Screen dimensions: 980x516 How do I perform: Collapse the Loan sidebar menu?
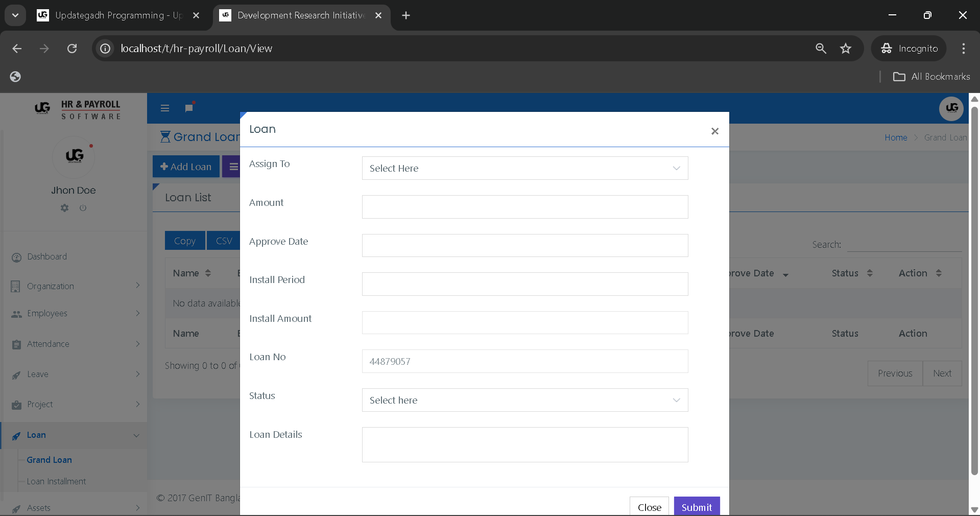pos(75,435)
